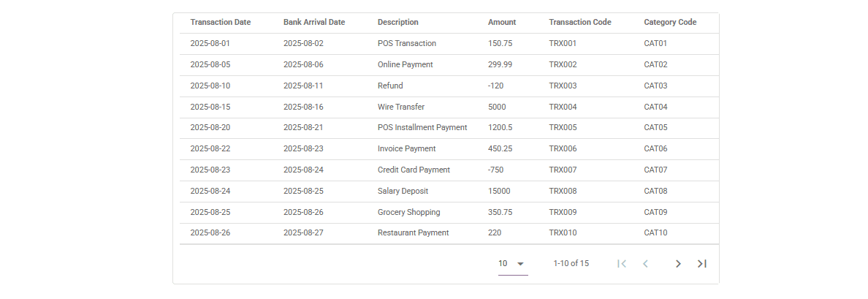The width and height of the screenshot is (868, 299).
Task: Go to the previous table page
Action: point(646,264)
